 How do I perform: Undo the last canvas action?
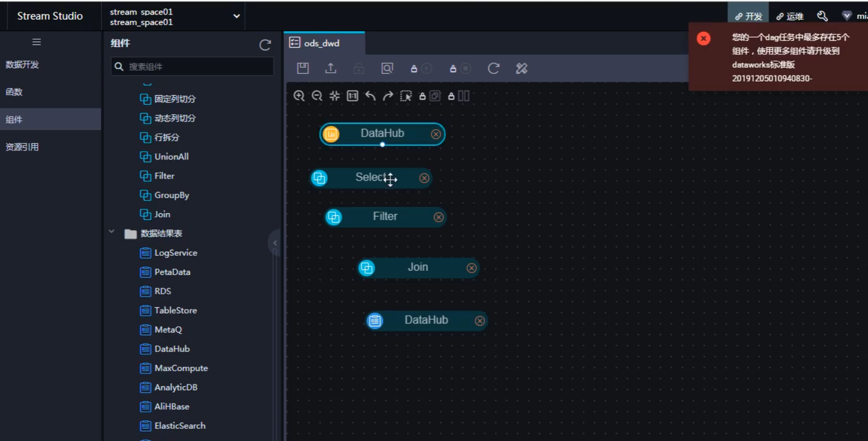[370, 96]
